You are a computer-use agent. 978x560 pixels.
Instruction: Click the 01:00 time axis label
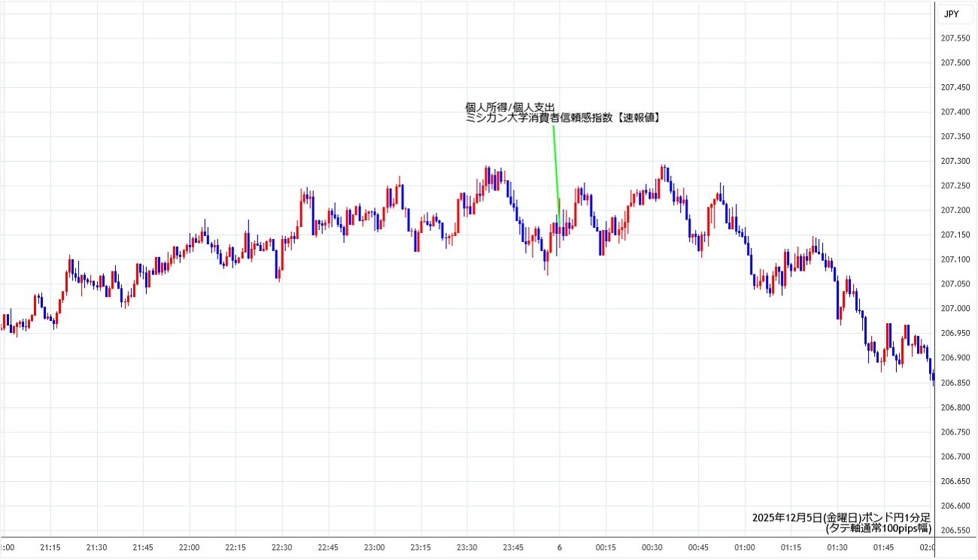tap(745, 547)
